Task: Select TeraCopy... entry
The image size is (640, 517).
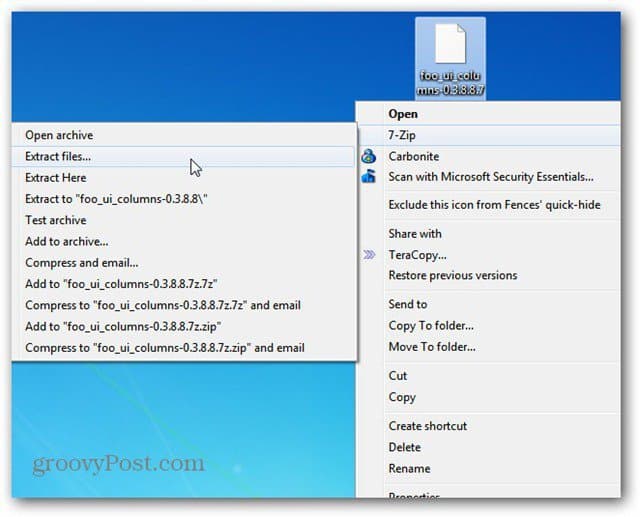Action: pyautogui.click(x=489, y=255)
